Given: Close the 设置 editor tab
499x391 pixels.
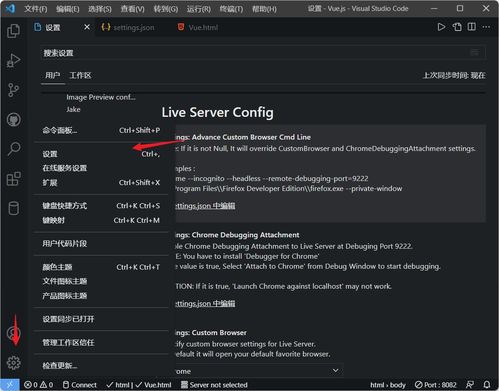Looking at the screenshot, I should pos(87,27).
